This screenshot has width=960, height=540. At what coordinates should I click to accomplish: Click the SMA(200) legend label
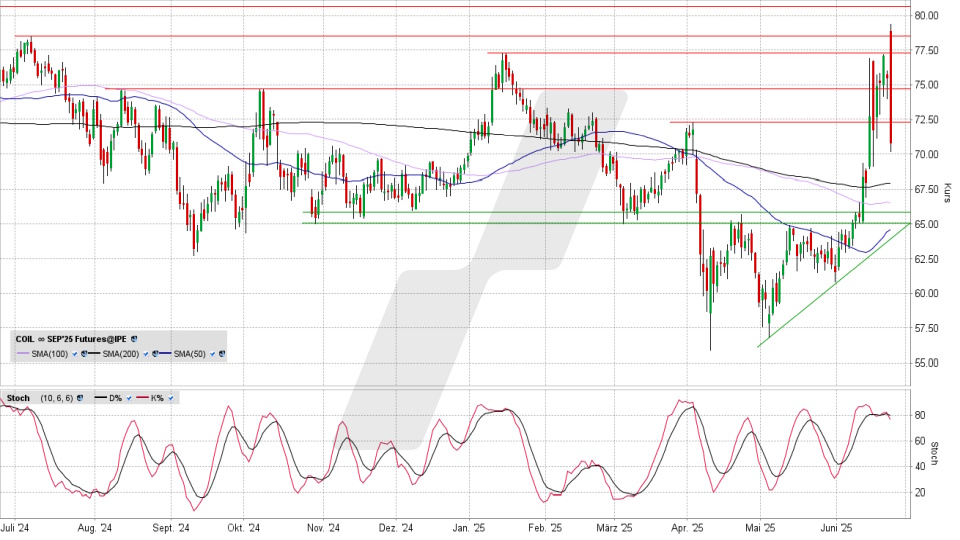pyautogui.click(x=121, y=354)
